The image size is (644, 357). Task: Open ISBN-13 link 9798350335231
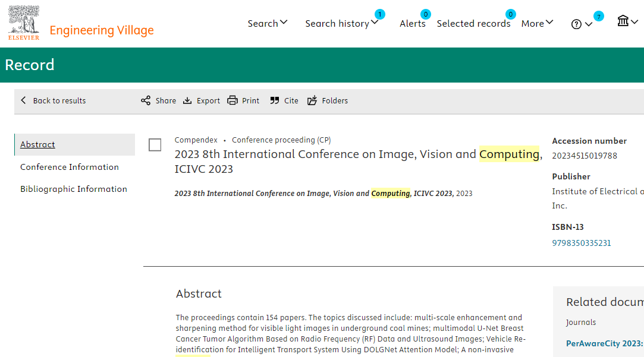point(581,243)
